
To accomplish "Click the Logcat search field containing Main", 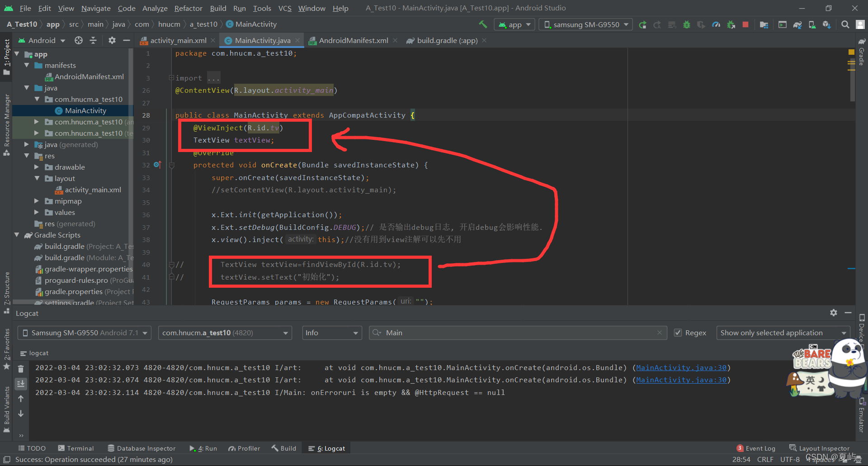I will tap(518, 333).
